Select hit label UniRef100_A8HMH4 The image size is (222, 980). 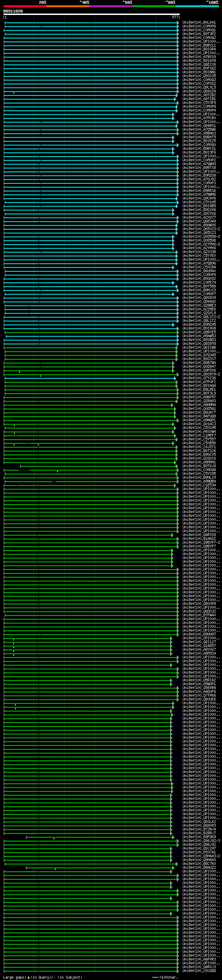click(x=199, y=405)
